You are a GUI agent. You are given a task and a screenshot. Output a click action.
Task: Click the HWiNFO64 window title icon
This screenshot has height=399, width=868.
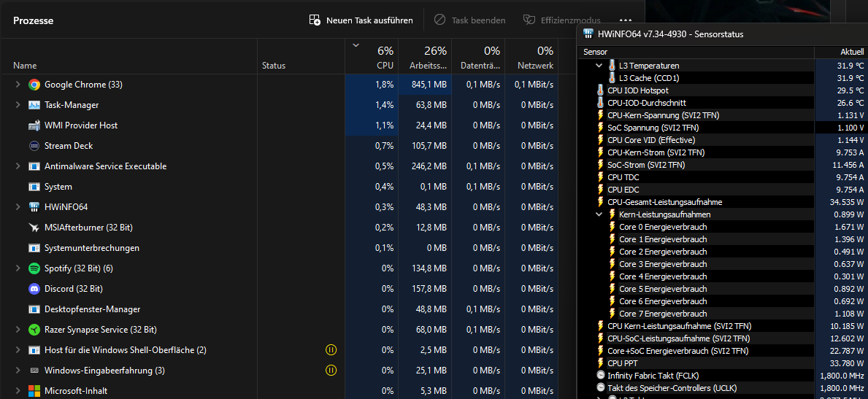pyautogui.click(x=588, y=34)
